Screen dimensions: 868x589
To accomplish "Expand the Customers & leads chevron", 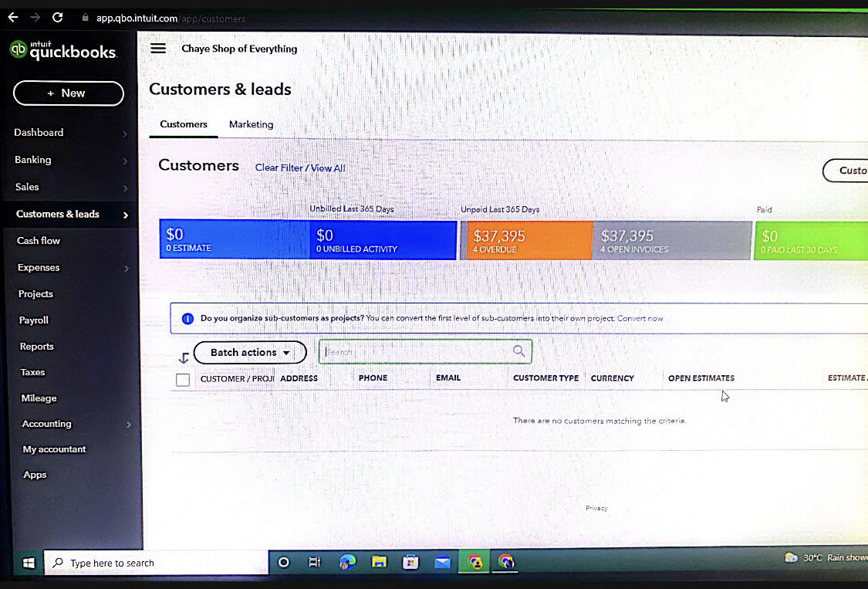I will 126,215.
